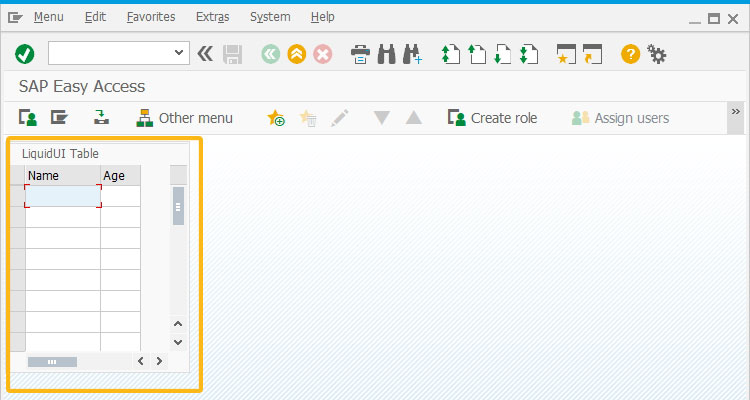Go to Previous Page icon
Viewport: 750px width, 400px height.
(x=477, y=54)
